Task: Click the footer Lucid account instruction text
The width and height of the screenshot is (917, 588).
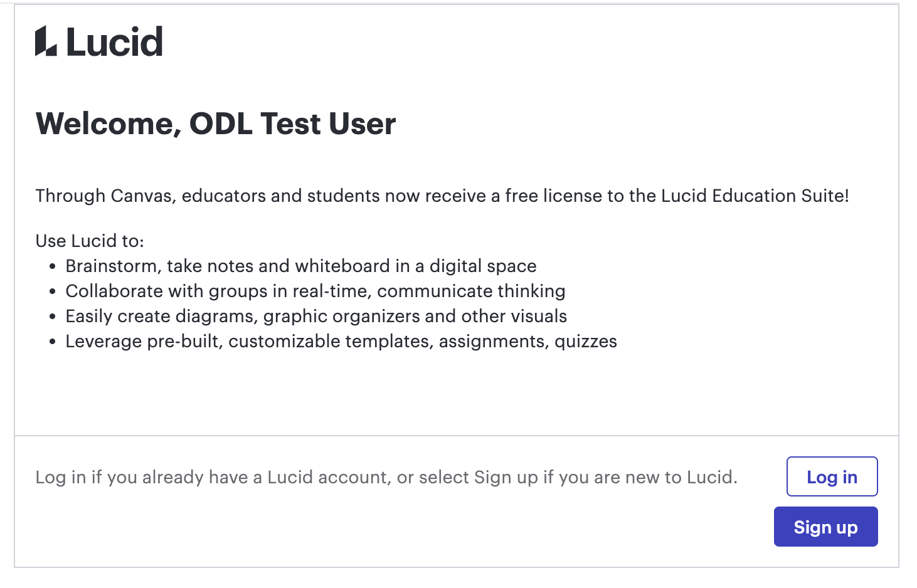Action: tap(386, 477)
